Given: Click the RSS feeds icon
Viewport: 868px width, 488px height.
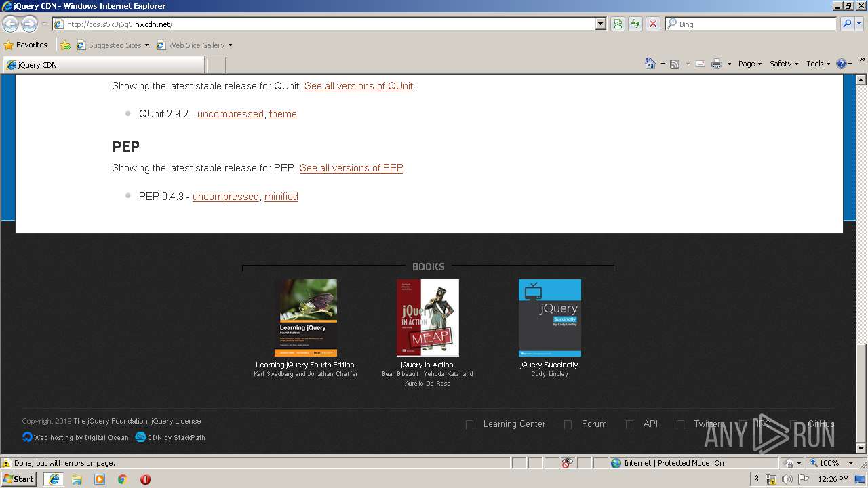Looking at the screenshot, I should click(675, 64).
